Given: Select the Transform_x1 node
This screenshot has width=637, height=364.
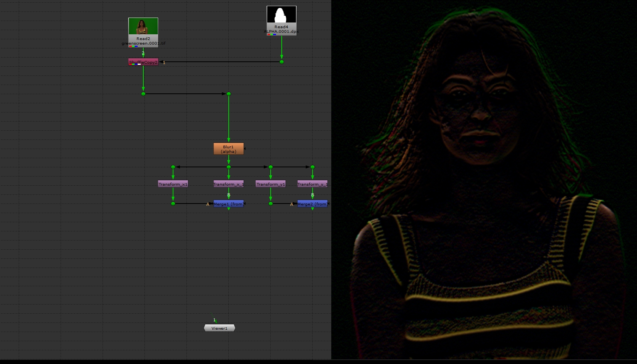Looking at the screenshot, I should pos(173,184).
